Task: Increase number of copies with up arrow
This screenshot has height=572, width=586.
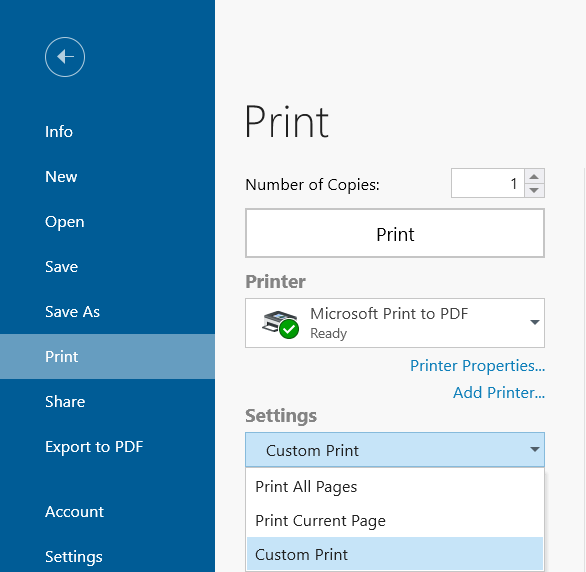Action: click(534, 176)
